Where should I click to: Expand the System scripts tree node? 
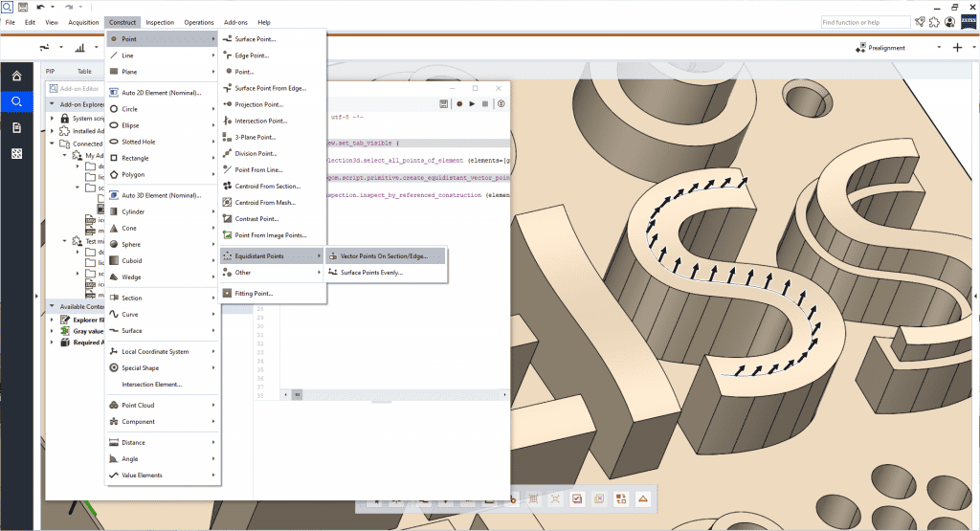pyautogui.click(x=53, y=119)
